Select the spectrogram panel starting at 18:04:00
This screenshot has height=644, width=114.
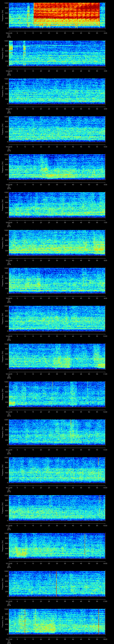(x=57, y=129)
